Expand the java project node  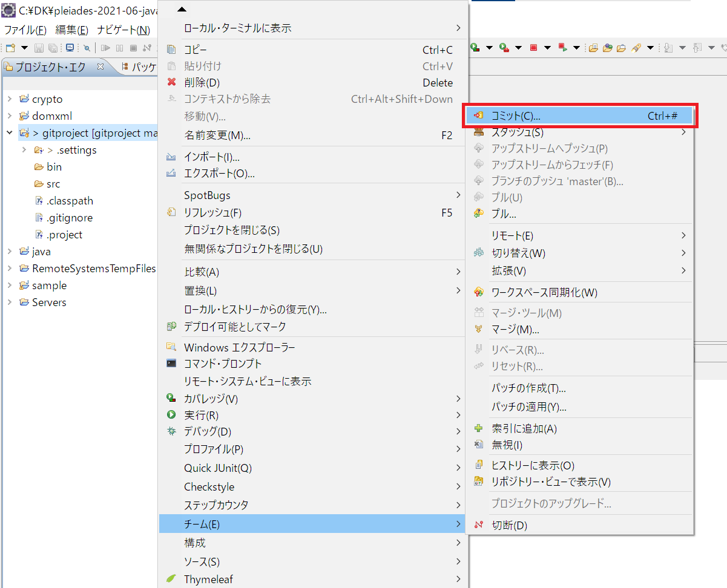pyautogui.click(x=10, y=252)
